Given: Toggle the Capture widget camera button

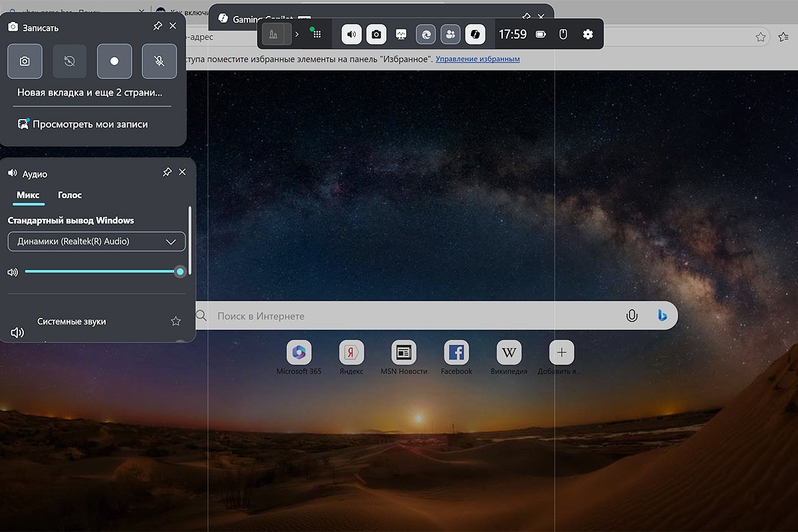Looking at the screenshot, I should [x=376, y=34].
